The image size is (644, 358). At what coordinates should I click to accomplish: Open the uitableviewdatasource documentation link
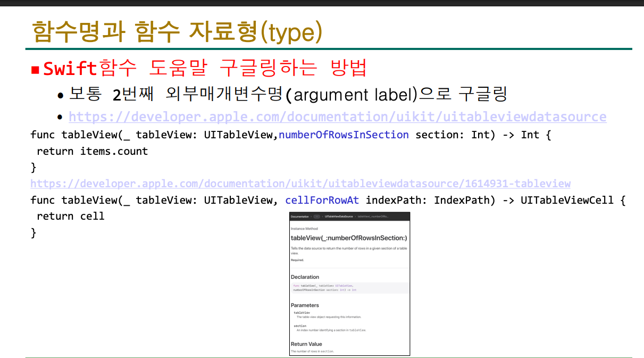click(x=337, y=116)
